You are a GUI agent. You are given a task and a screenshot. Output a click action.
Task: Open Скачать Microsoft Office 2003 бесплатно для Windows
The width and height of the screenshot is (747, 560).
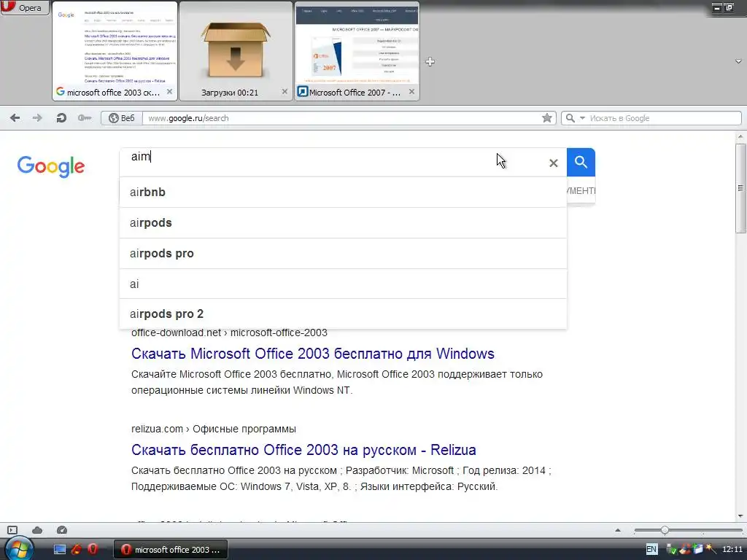(312, 354)
